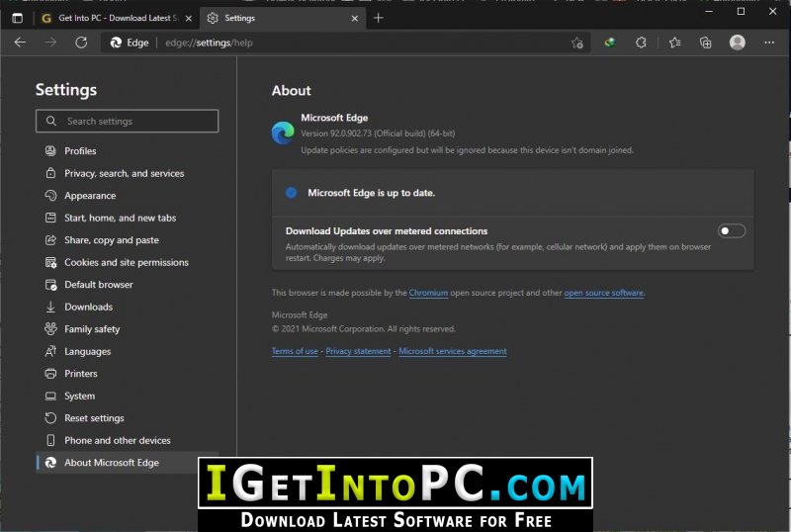The height and width of the screenshot is (532, 791).
Task: Open Languages settings
Action: point(128,351)
